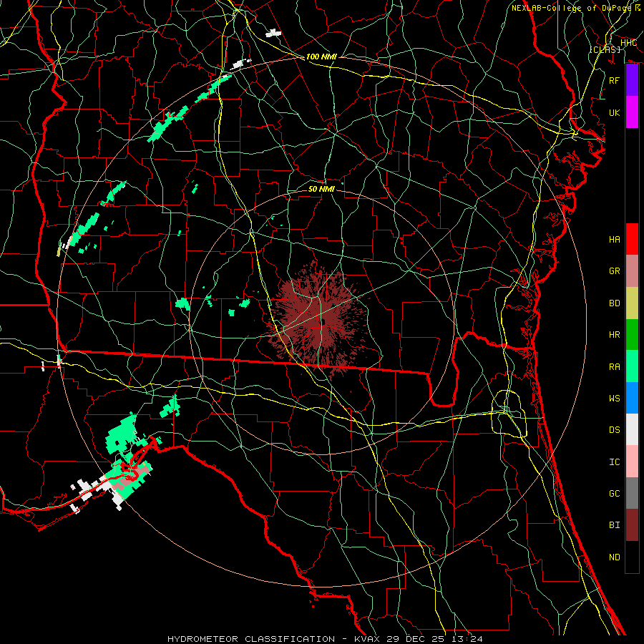Click the BD legend label
The width and height of the screenshot is (644, 644).
tap(614, 303)
